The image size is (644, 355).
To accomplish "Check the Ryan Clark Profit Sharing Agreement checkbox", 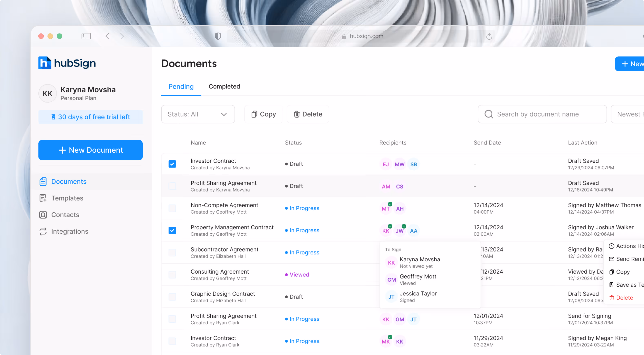I will (x=172, y=319).
